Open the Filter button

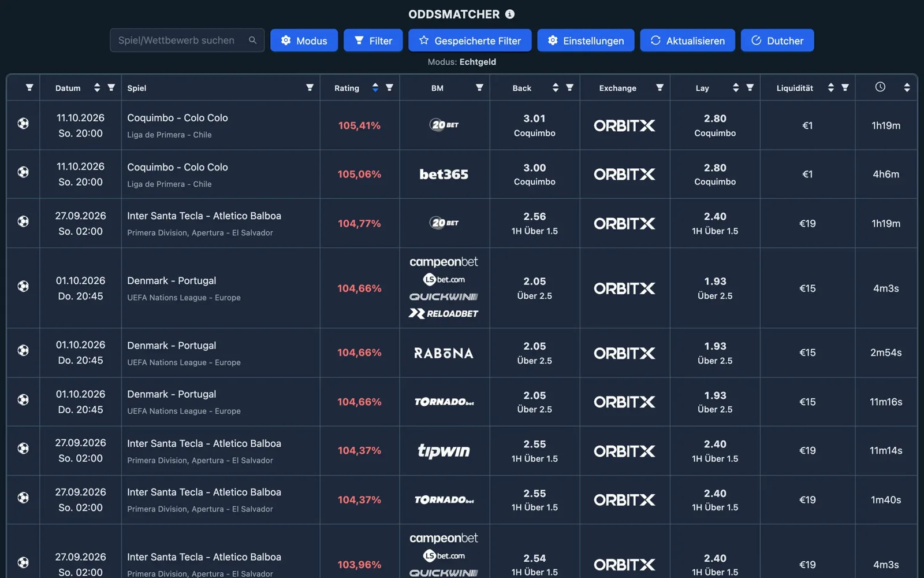click(x=373, y=40)
